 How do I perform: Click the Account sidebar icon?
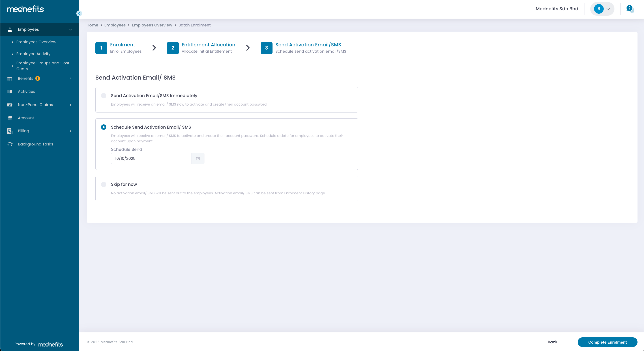coord(10,118)
